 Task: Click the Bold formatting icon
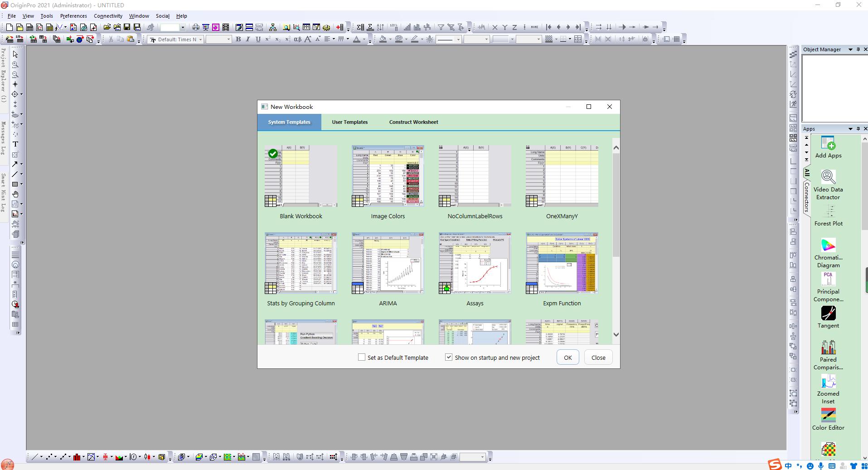click(x=238, y=39)
